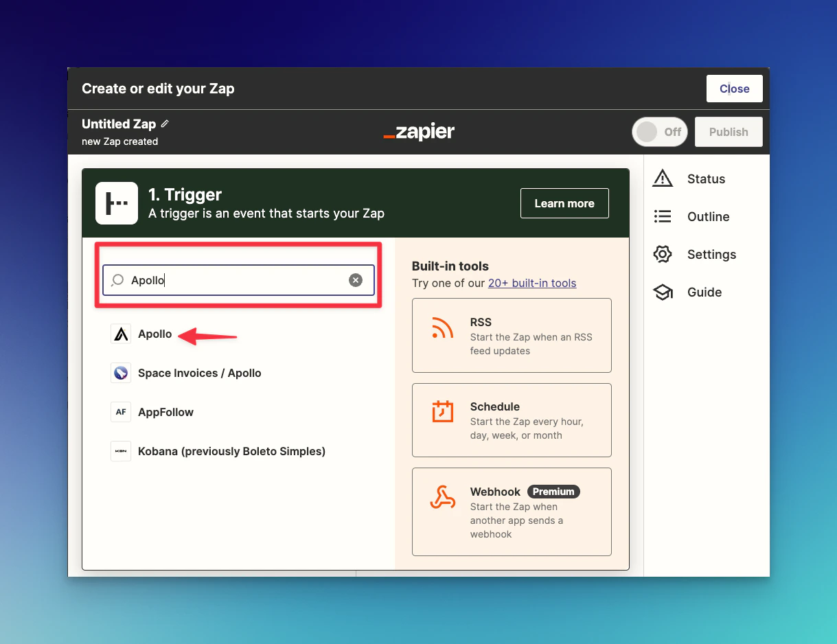Open the 20+ built-in tools link
This screenshot has height=644, width=837.
point(532,283)
